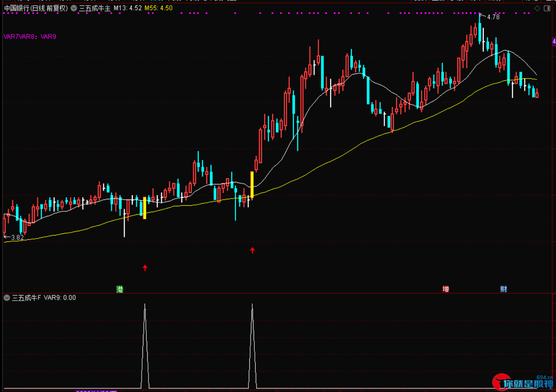This screenshot has height=392, width=556.
Task: Open the main chart indicator dropdown arrow
Action: coord(74,8)
